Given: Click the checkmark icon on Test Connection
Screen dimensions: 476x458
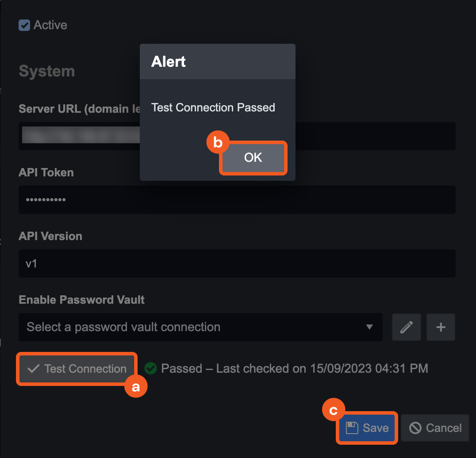Looking at the screenshot, I should [33, 369].
